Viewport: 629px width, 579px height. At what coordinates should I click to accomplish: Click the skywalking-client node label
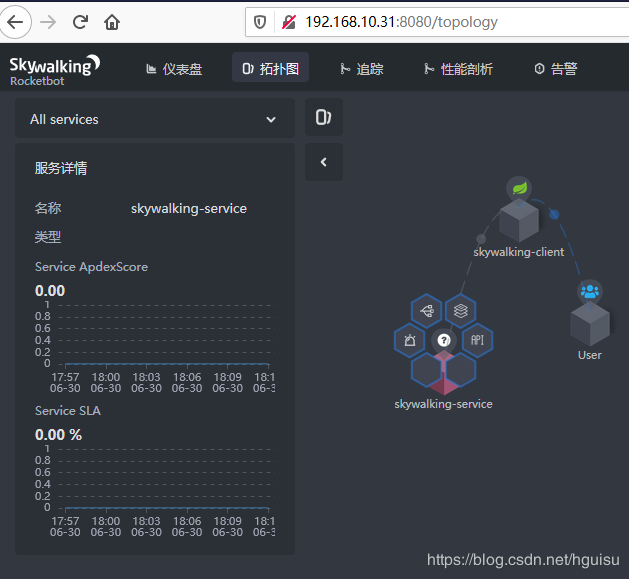click(519, 252)
